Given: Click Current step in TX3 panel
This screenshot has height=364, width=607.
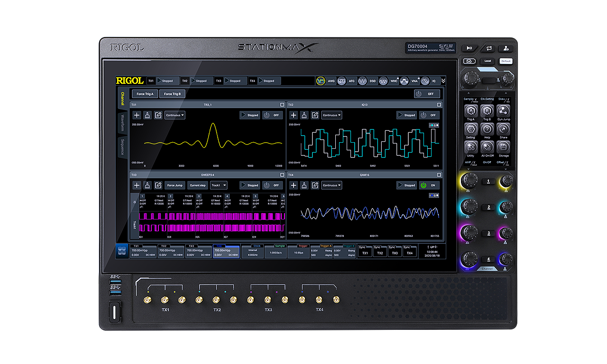Looking at the screenshot, I should (x=197, y=185).
